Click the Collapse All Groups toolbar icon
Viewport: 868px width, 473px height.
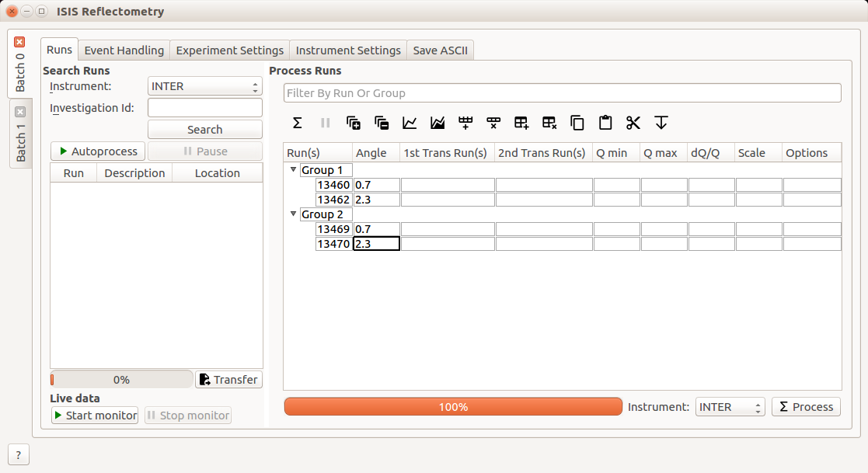point(382,123)
